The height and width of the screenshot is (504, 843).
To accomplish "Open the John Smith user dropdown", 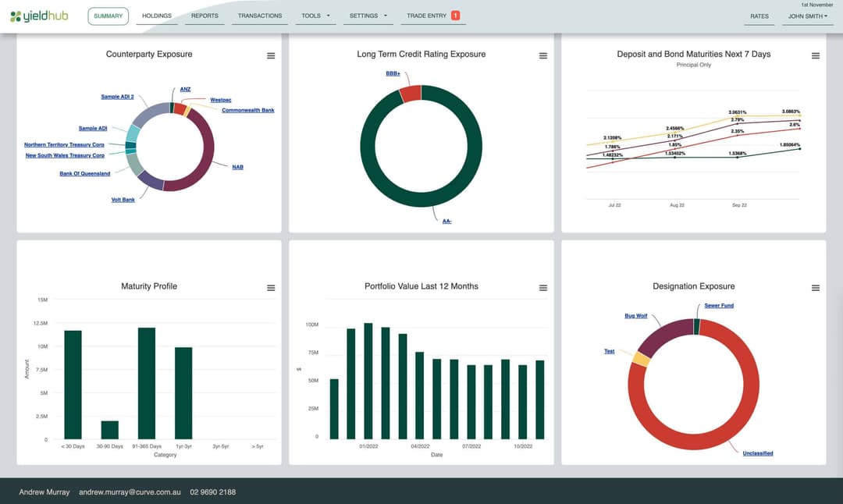I will (x=807, y=16).
